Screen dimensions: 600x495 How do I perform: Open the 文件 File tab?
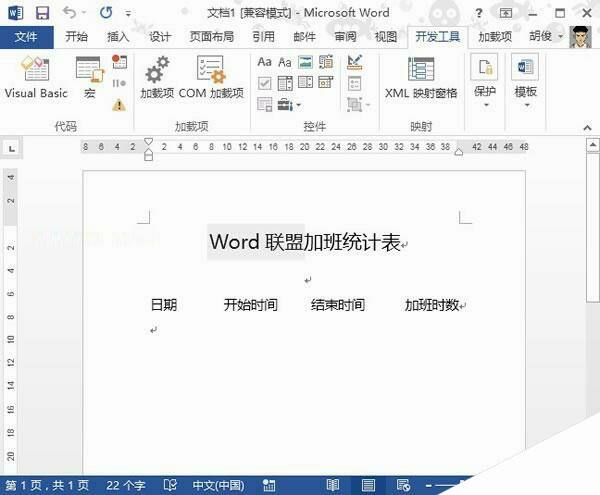(26, 37)
